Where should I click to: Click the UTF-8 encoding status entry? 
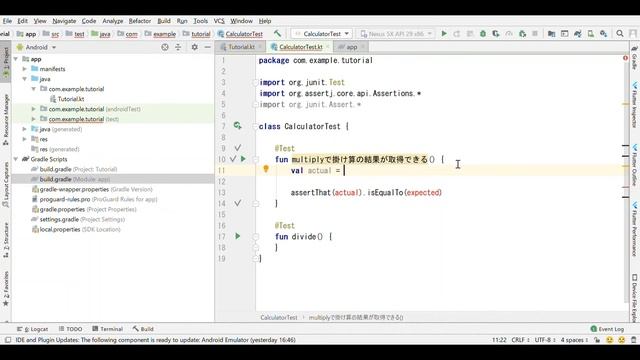click(545, 340)
